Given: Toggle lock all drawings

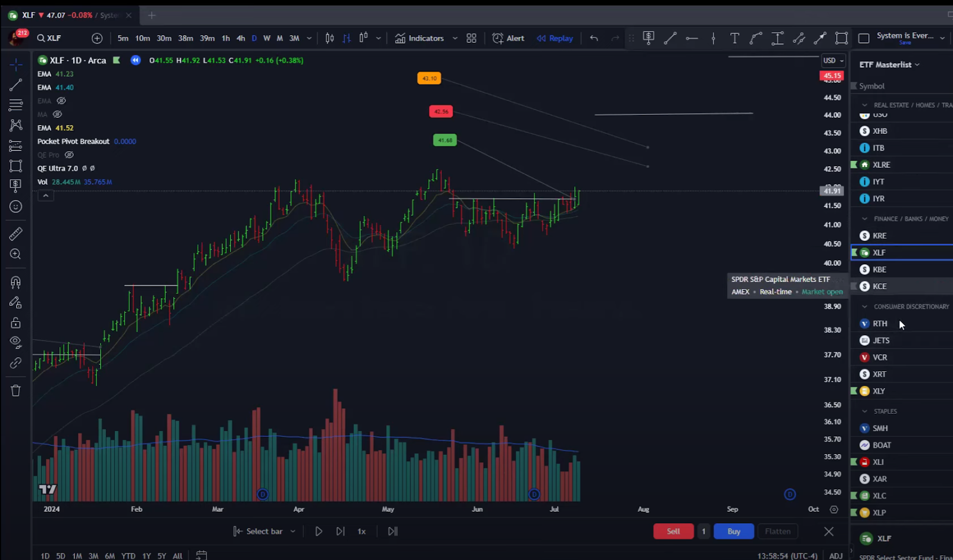Looking at the screenshot, I should [15, 323].
